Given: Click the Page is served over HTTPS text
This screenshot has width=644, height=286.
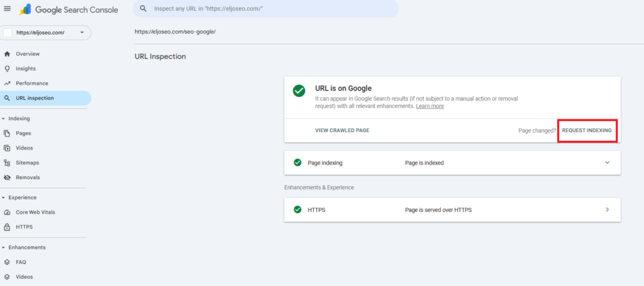Looking at the screenshot, I should [438, 210].
